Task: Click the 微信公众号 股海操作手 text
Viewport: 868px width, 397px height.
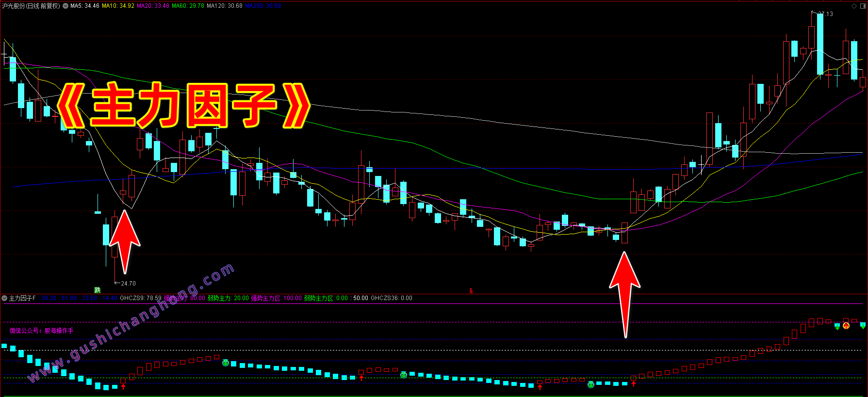Action: click(42, 331)
